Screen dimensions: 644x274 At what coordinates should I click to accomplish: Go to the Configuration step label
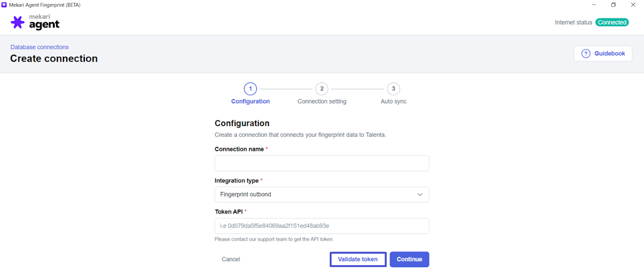pos(250,102)
